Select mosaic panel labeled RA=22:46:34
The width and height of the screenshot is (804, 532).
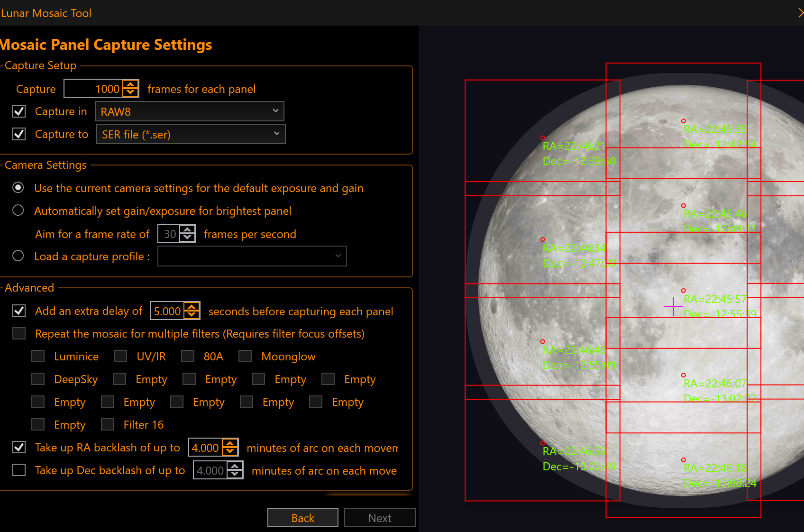point(543,239)
